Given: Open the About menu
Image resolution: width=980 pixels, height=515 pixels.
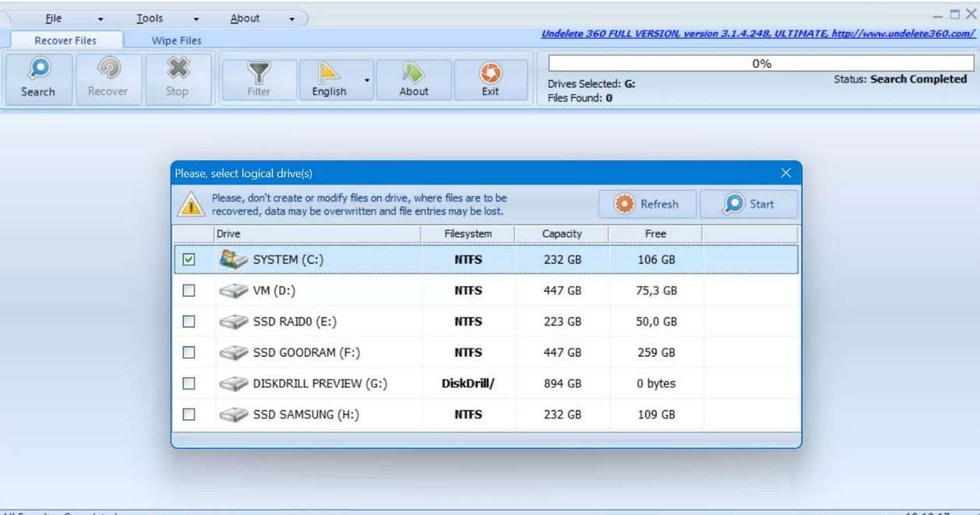Looking at the screenshot, I should tap(245, 19).
